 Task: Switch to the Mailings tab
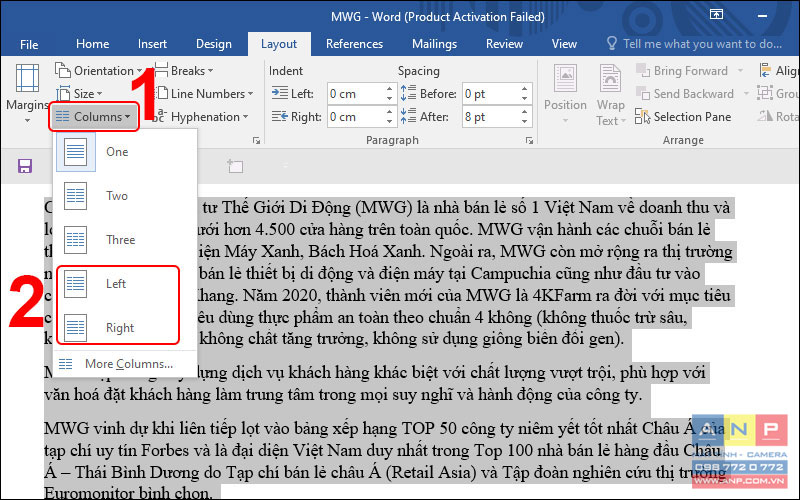(434, 44)
